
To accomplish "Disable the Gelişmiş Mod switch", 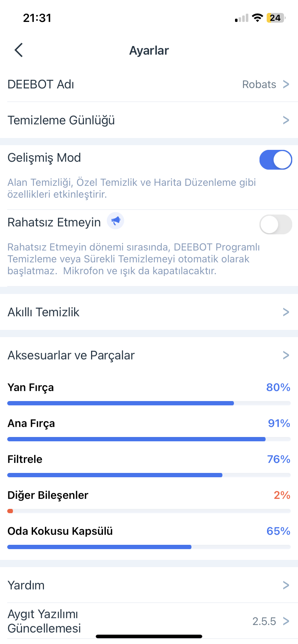I will tap(276, 160).
